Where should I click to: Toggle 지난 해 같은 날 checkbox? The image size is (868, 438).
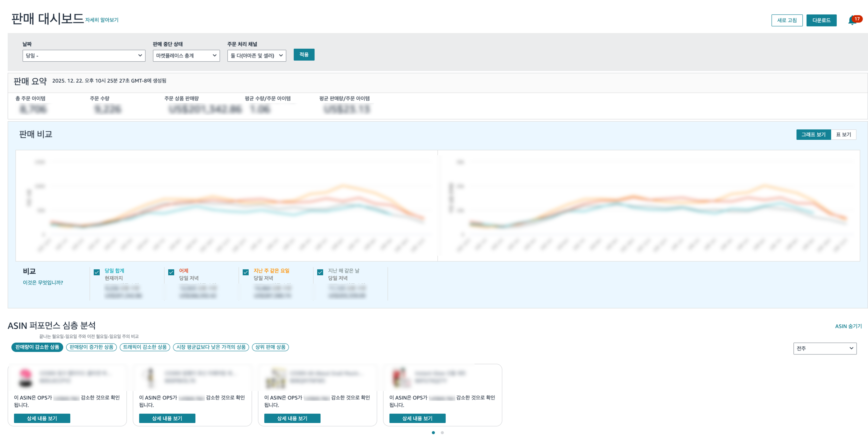click(320, 272)
